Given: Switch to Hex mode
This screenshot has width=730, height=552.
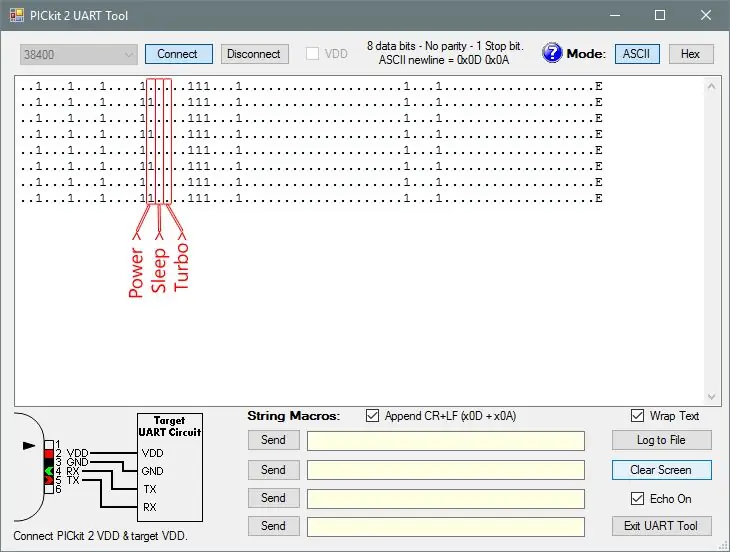Looking at the screenshot, I should coord(691,54).
